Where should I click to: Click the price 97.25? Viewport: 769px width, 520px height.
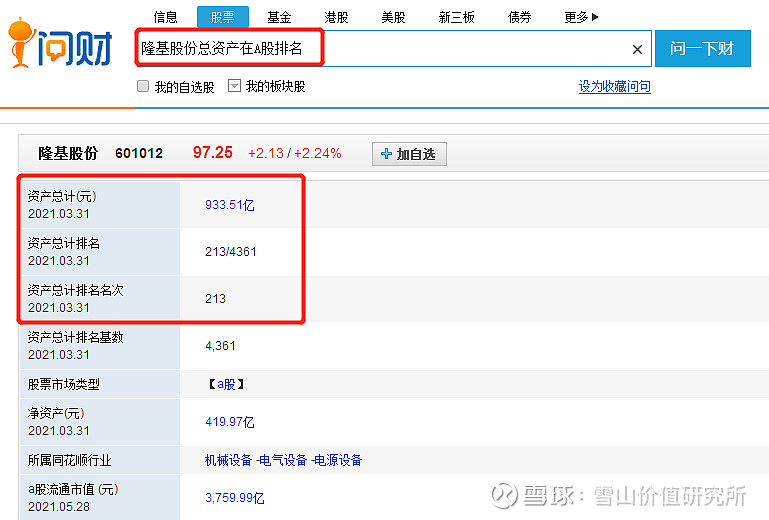coord(213,153)
